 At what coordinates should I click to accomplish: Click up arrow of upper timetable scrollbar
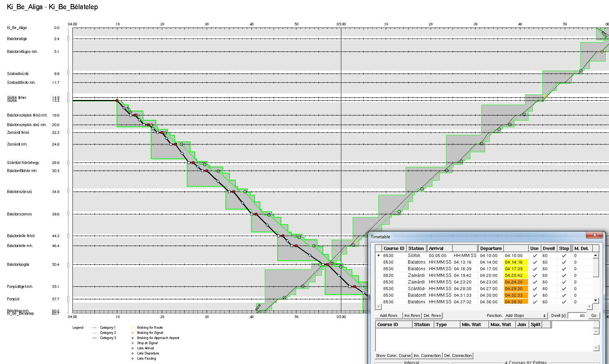[x=596, y=255]
